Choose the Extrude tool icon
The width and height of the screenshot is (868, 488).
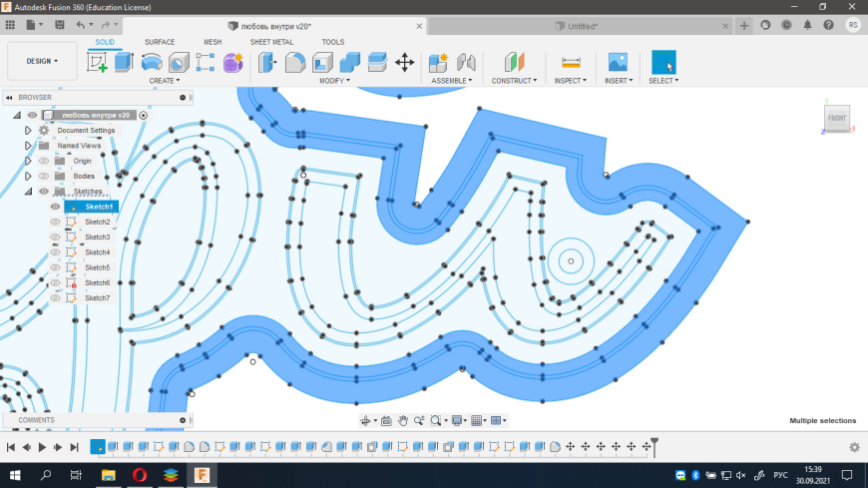coord(124,62)
